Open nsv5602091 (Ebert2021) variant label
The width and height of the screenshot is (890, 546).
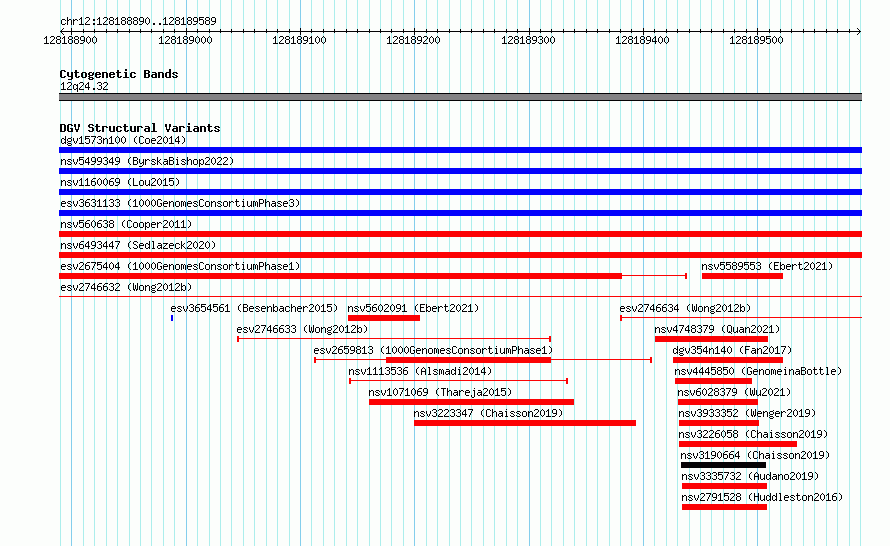click(x=413, y=308)
